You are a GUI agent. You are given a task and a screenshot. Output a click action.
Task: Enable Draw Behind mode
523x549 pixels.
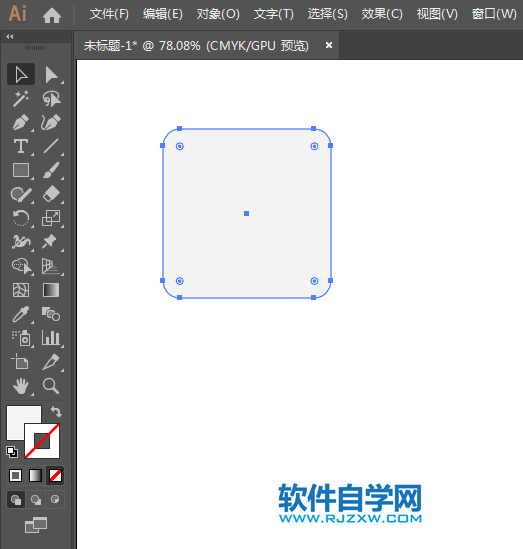click(x=35, y=499)
